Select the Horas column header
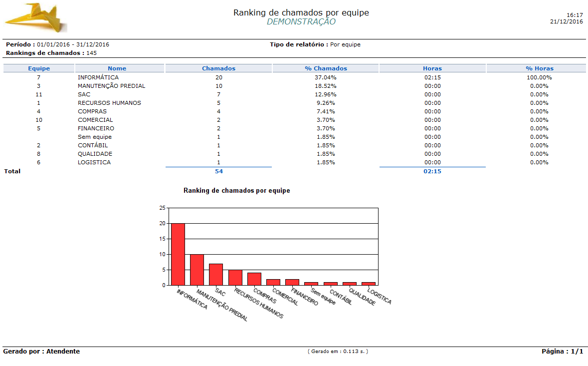Viewport: 588px width, 366px height. [x=432, y=68]
